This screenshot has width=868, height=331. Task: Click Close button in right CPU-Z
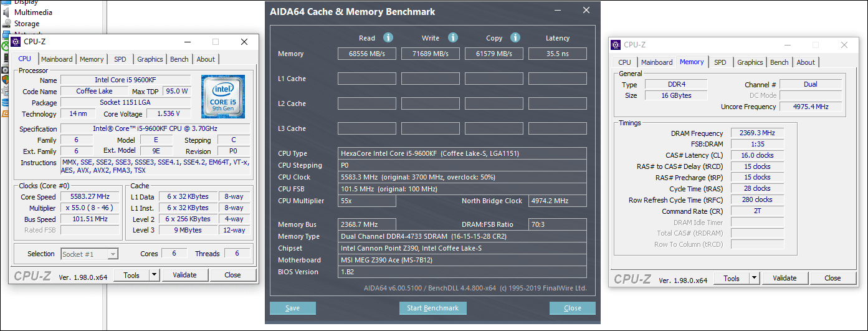click(832, 278)
